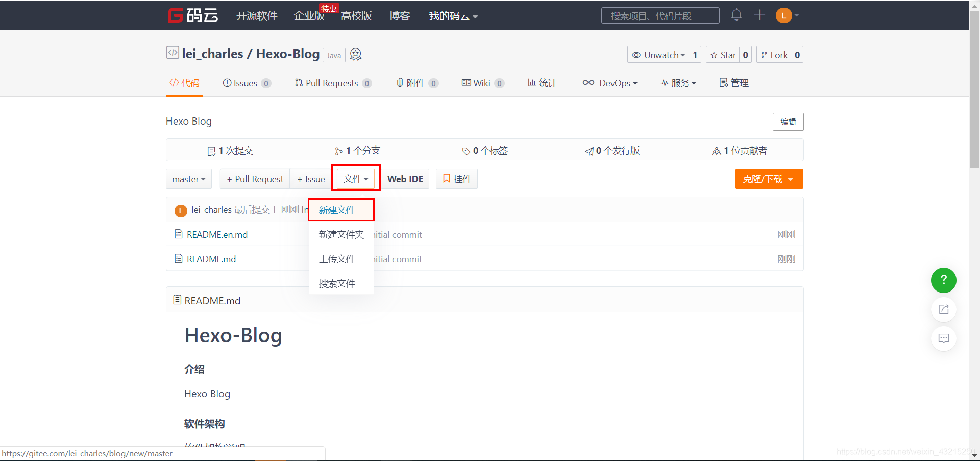The width and height of the screenshot is (980, 461).
Task: Open the Unwatch dropdown
Action: [x=658, y=55]
